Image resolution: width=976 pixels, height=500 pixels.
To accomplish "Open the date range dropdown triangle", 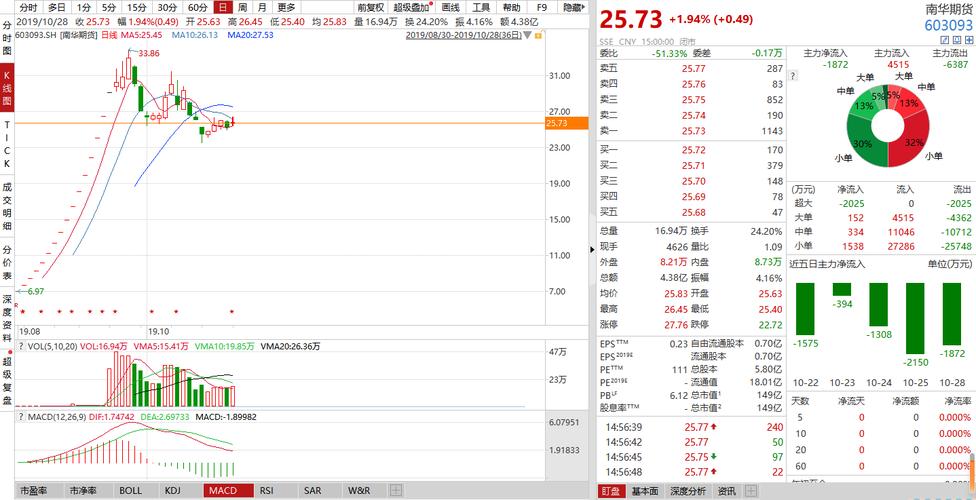I will [528, 35].
